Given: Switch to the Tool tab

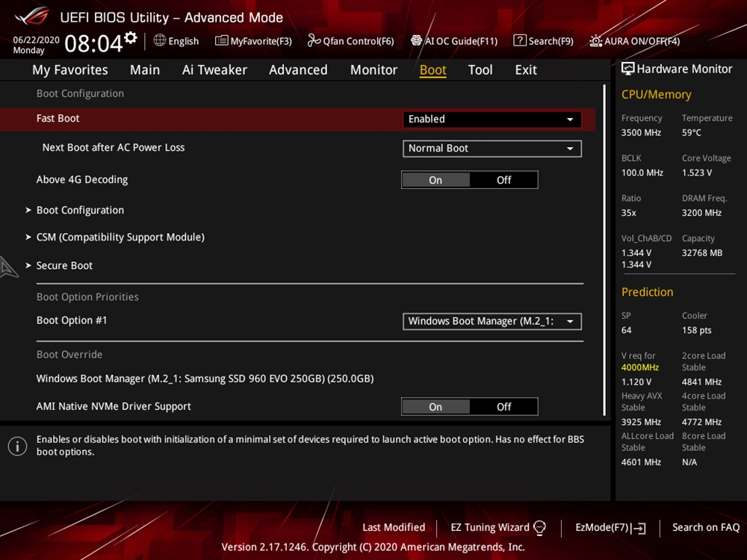Looking at the screenshot, I should pyautogui.click(x=480, y=70).
